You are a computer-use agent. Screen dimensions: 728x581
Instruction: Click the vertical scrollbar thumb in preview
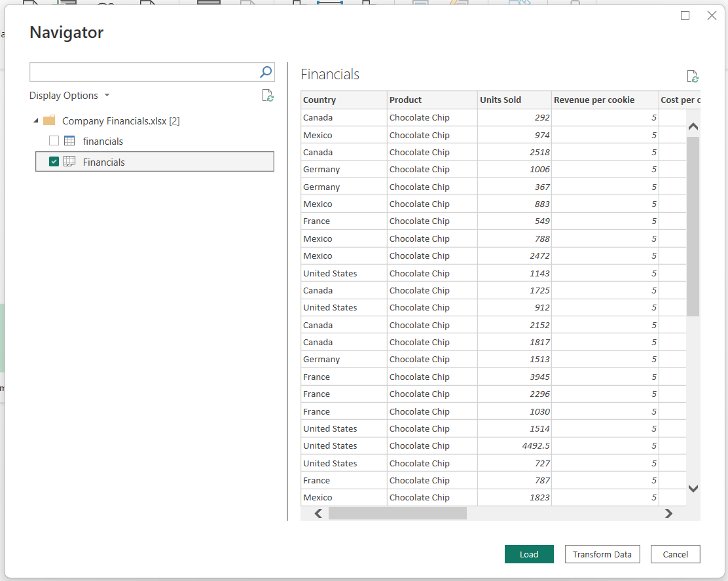point(693,226)
